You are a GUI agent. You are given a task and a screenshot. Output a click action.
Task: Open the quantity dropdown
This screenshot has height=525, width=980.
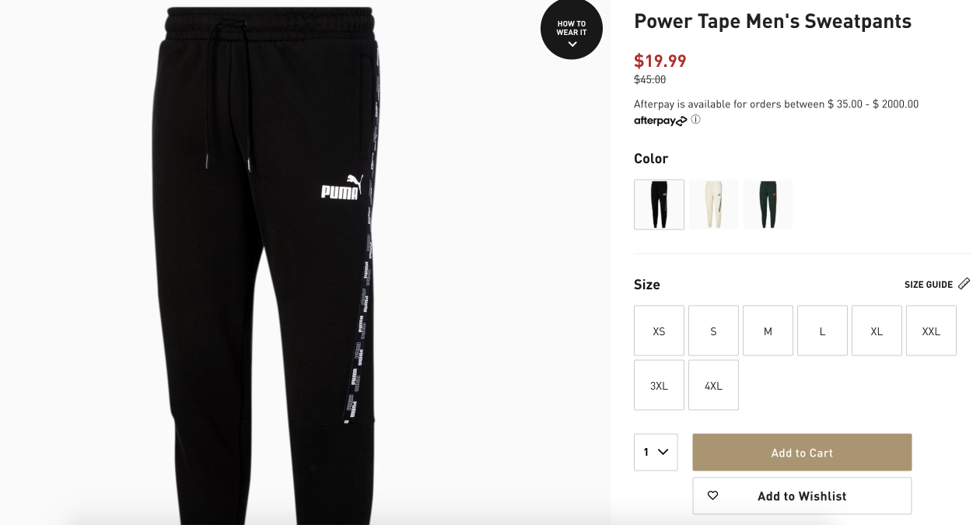tap(656, 452)
